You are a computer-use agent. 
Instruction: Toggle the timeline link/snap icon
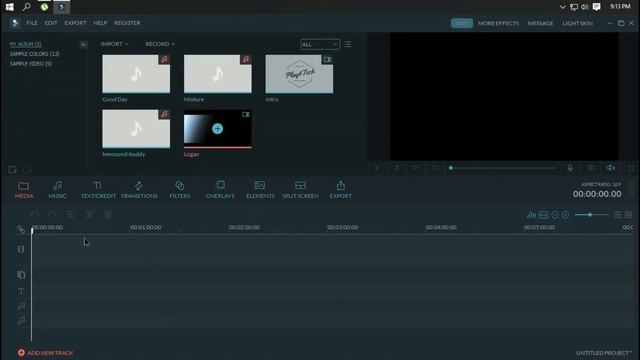coord(21,229)
